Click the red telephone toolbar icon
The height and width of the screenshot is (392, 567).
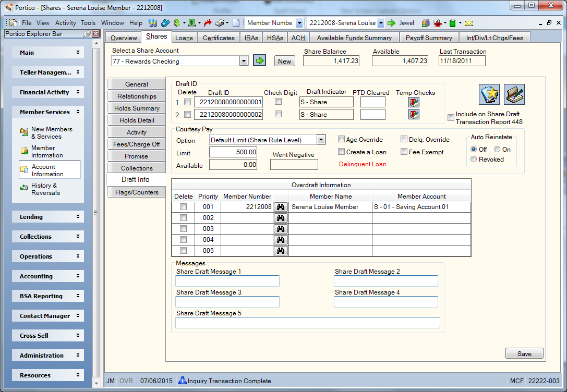tap(438, 23)
